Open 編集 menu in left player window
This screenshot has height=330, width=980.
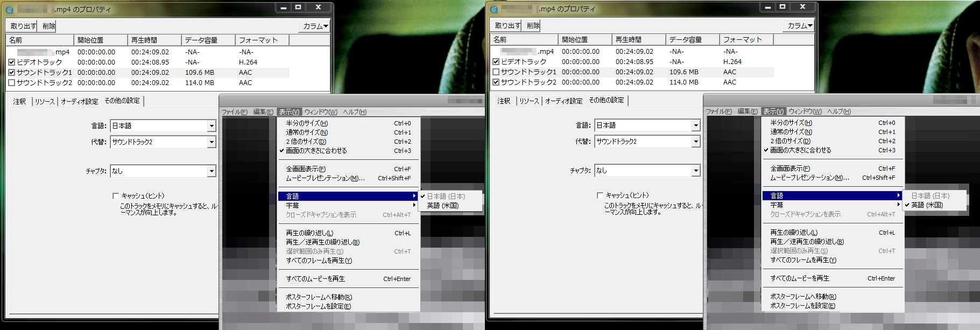click(263, 112)
